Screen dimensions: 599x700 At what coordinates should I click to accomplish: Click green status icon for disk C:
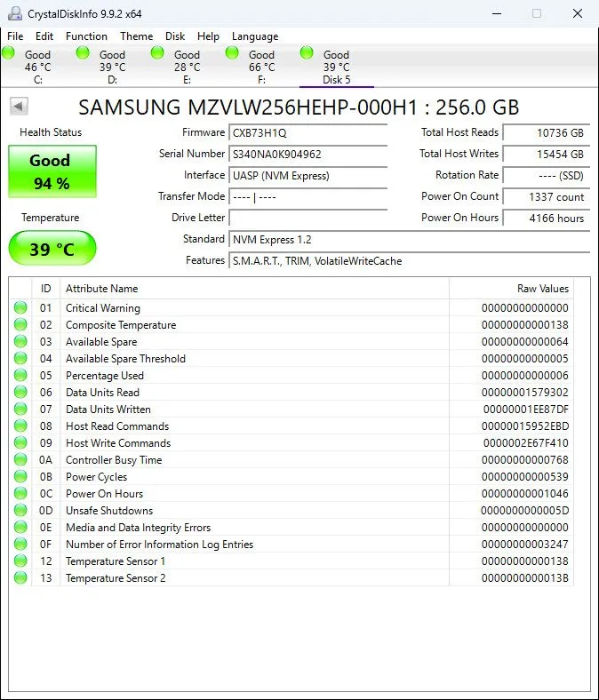point(9,53)
